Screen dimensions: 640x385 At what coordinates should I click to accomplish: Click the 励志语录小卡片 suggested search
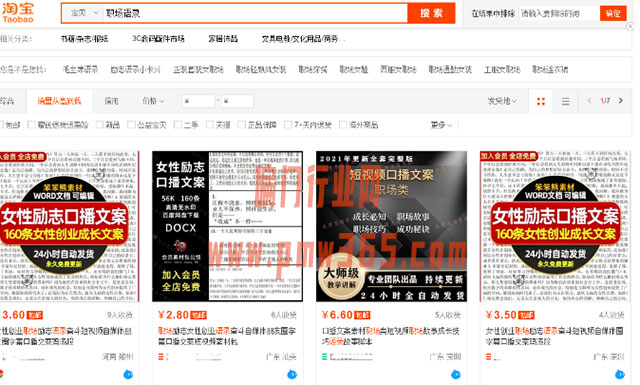point(136,69)
